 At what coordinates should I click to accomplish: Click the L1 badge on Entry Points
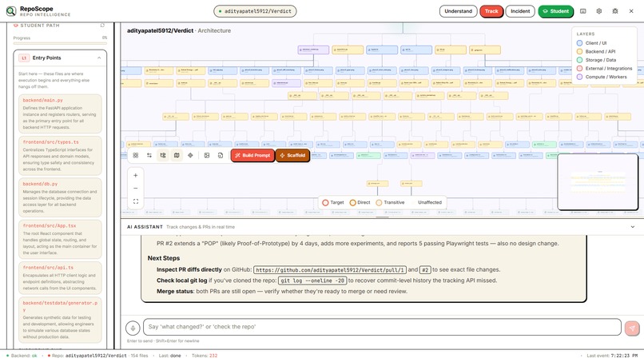pyautogui.click(x=24, y=58)
